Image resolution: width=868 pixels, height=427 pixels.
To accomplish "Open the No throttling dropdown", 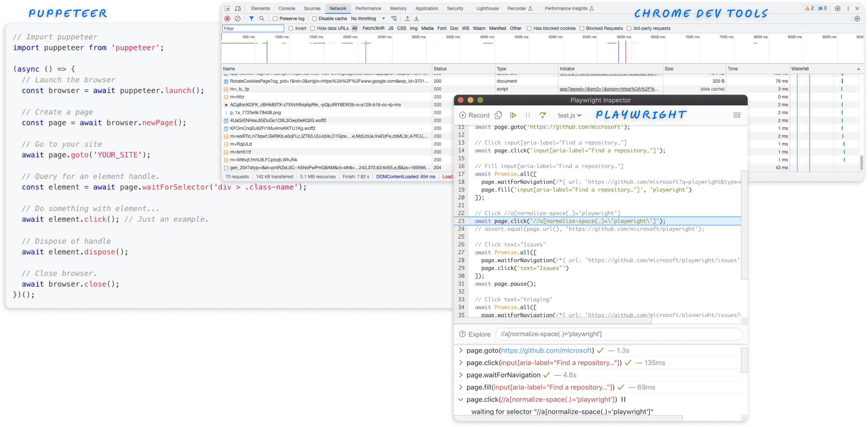I will 368,19.
